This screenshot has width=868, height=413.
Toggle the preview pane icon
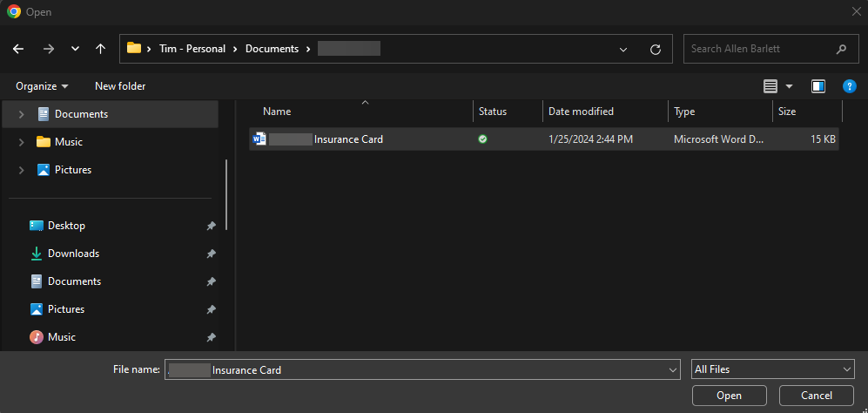coord(818,86)
